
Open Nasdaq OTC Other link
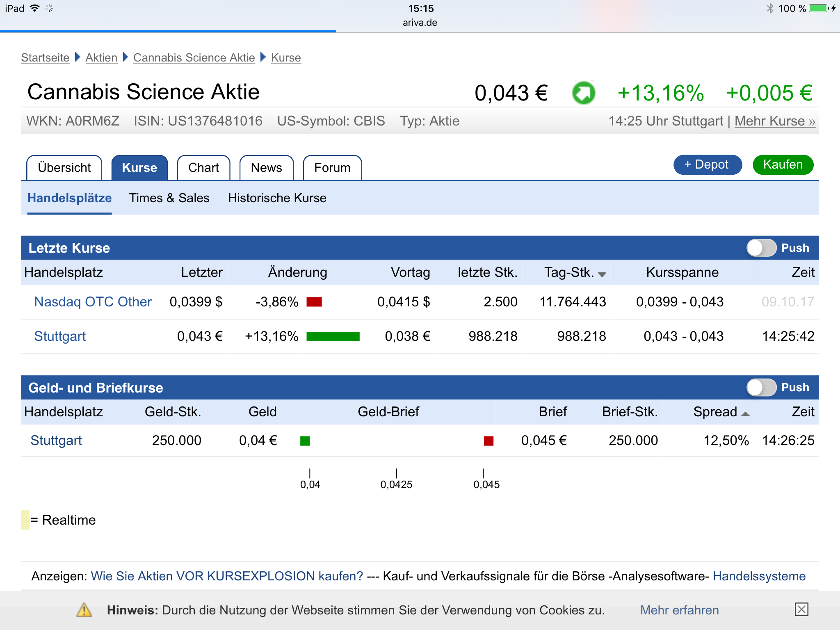[x=93, y=302]
